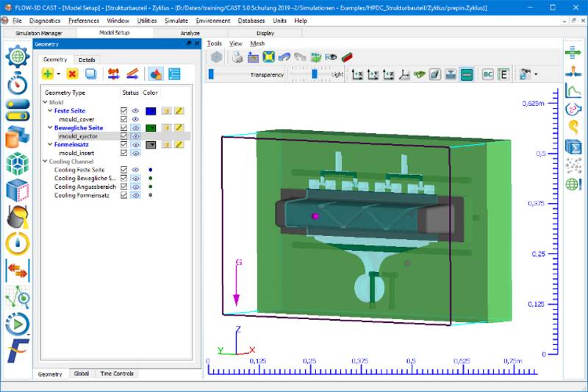This screenshot has height=392, width=588.
Task: Click the red X delete geometry icon
Action: [x=72, y=74]
